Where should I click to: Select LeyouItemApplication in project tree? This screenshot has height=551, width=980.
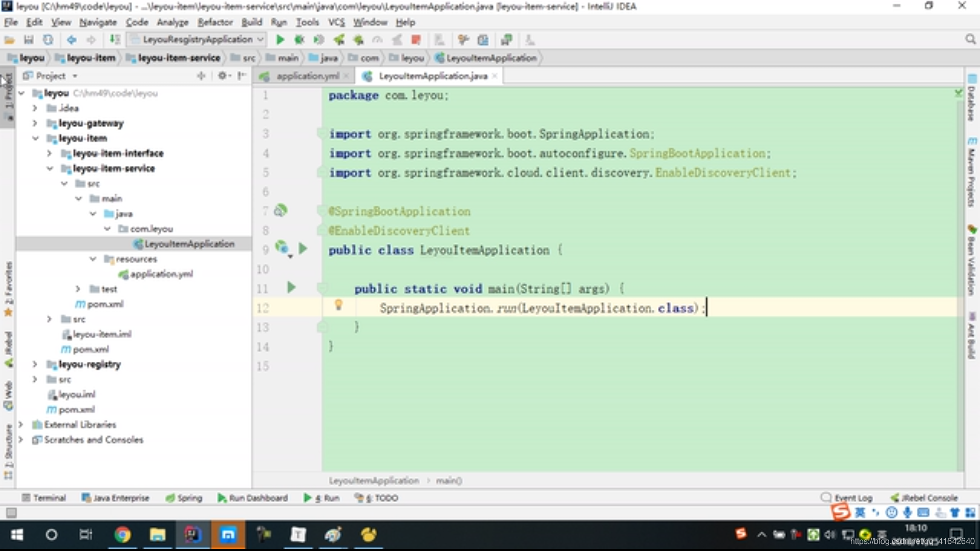(x=184, y=244)
